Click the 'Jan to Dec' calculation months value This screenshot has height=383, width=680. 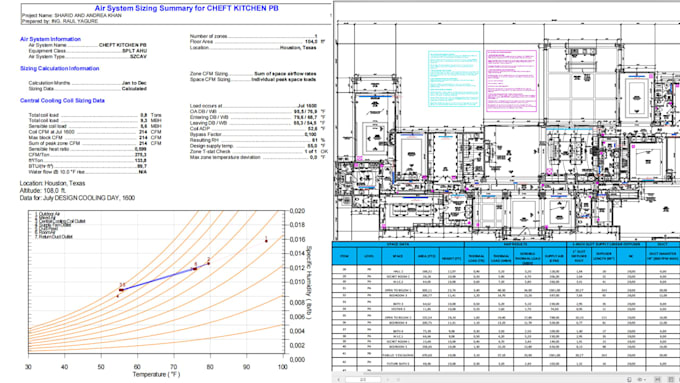coord(134,83)
